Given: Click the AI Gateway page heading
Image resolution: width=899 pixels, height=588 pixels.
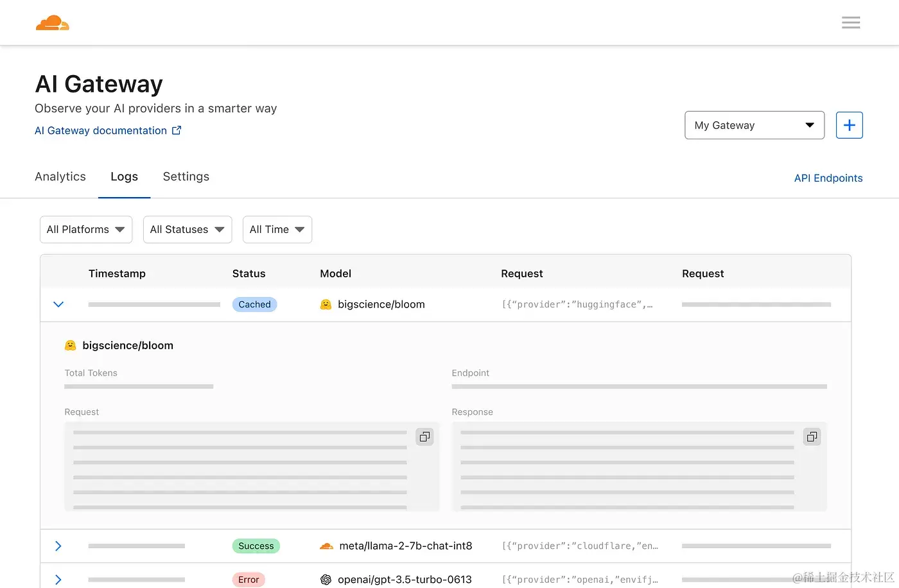Looking at the screenshot, I should point(99,84).
